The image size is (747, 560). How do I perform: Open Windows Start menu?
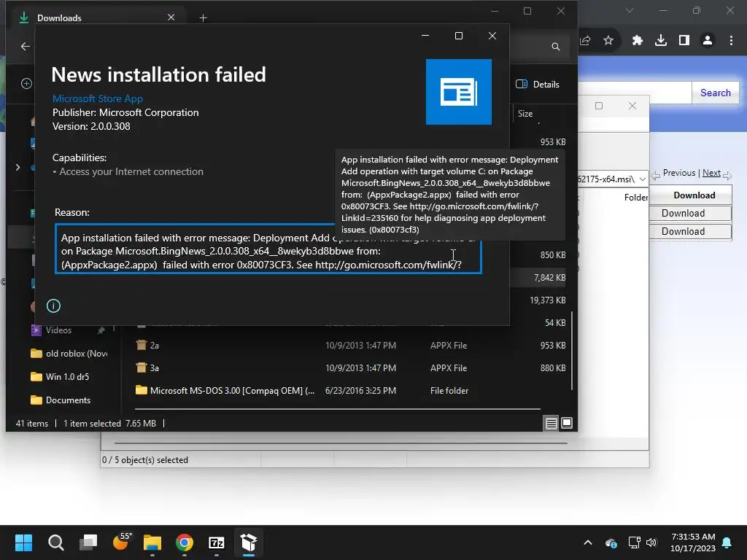pyautogui.click(x=23, y=542)
